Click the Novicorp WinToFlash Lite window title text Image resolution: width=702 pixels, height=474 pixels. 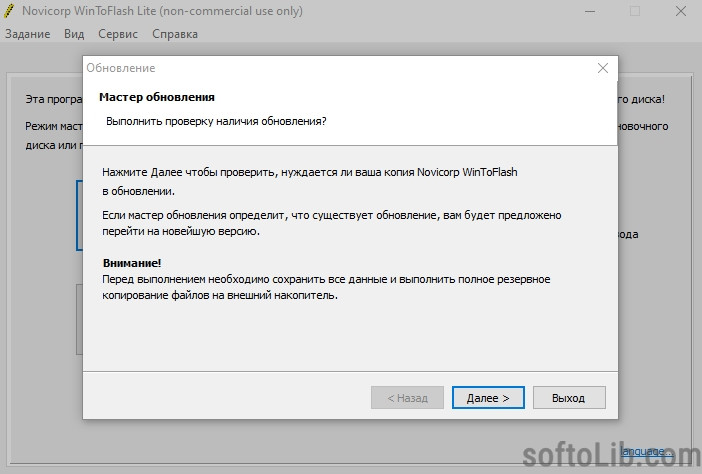pos(162,11)
